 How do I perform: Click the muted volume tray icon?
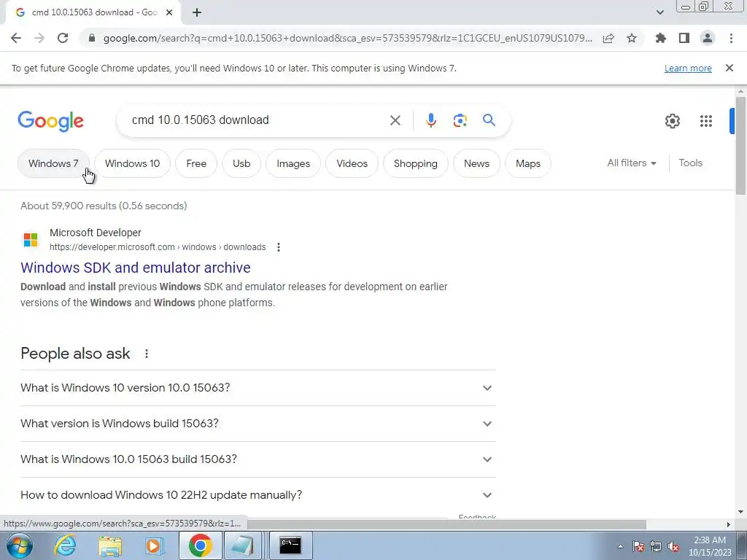(673, 546)
